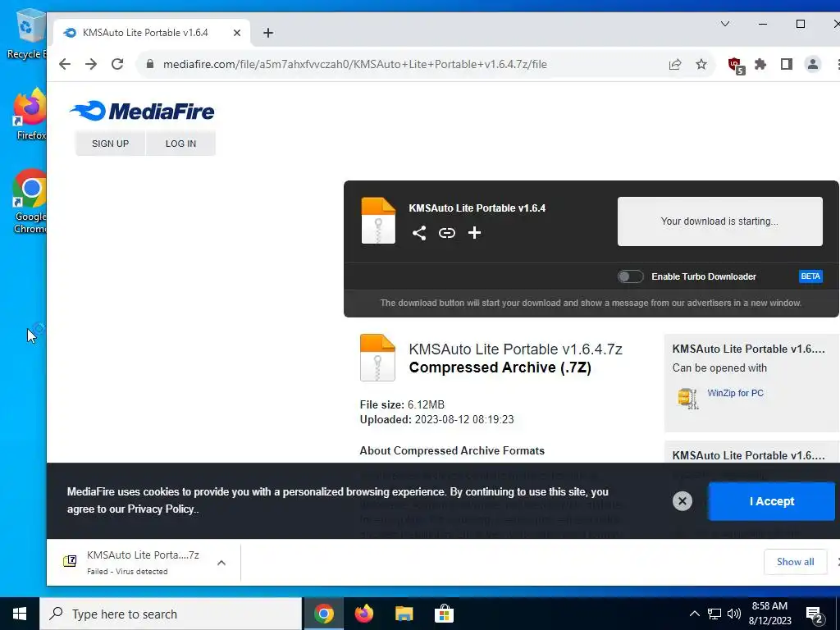Click the share icon under file name
The image size is (840, 630).
coord(419,232)
